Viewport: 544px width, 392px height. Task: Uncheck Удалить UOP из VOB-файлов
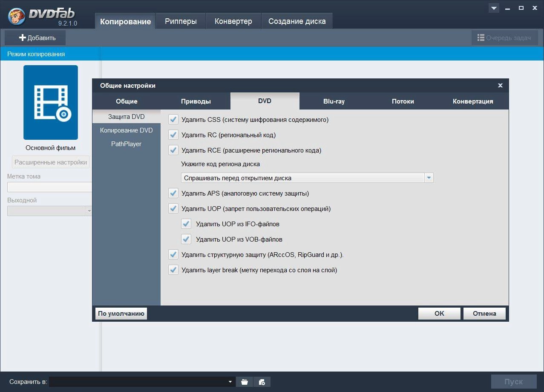186,239
